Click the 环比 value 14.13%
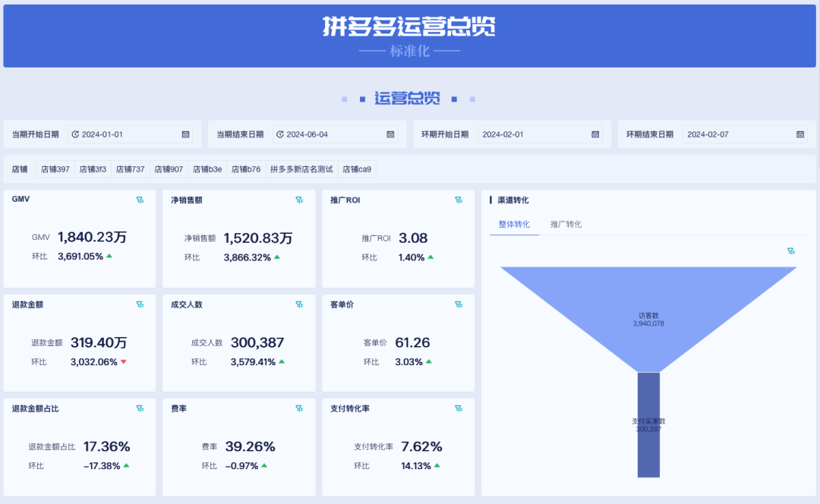 416,466
